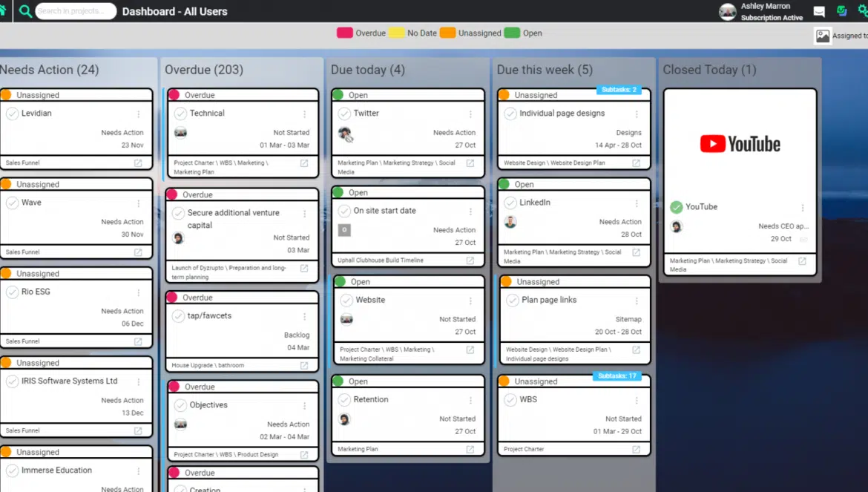Click the Assigned to image icon
The width and height of the screenshot is (868, 492).
point(823,36)
